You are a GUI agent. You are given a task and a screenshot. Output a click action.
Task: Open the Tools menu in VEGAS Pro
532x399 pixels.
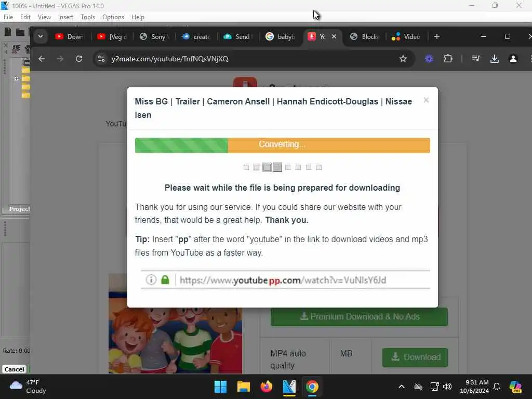click(88, 17)
